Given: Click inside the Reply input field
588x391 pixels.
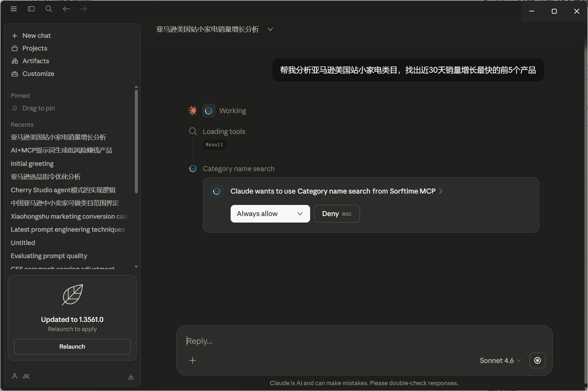Looking at the screenshot, I should coord(293,341).
